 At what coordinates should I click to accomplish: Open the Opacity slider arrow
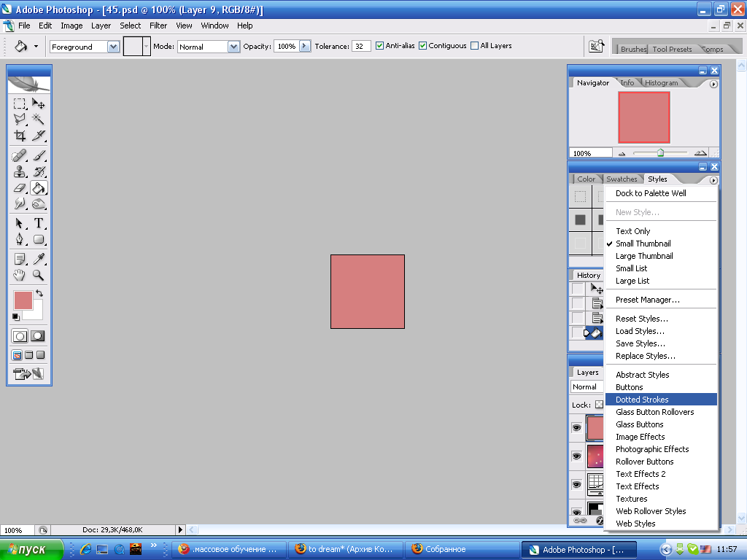pos(305,46)
